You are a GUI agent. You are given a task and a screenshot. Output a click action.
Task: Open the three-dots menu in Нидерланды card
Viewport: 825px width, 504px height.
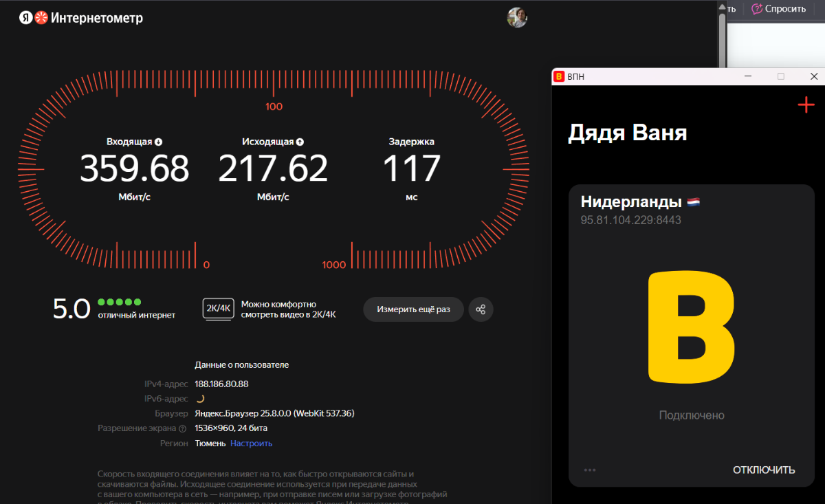pyautogui.click(x=590, y=470)
